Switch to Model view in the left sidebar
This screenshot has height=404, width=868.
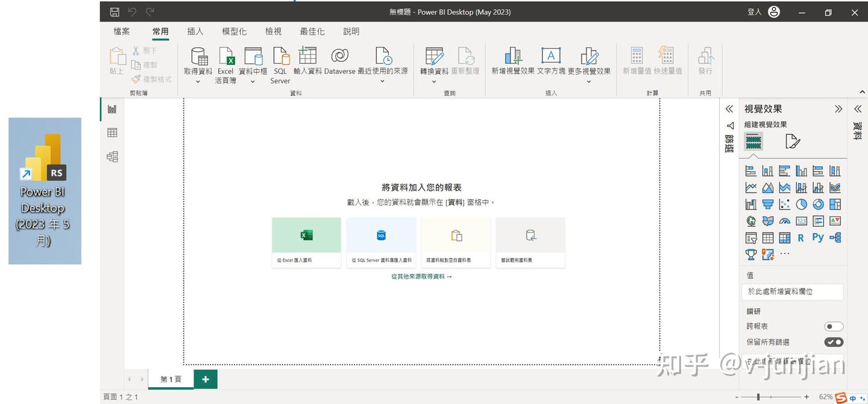coord(112,156)
